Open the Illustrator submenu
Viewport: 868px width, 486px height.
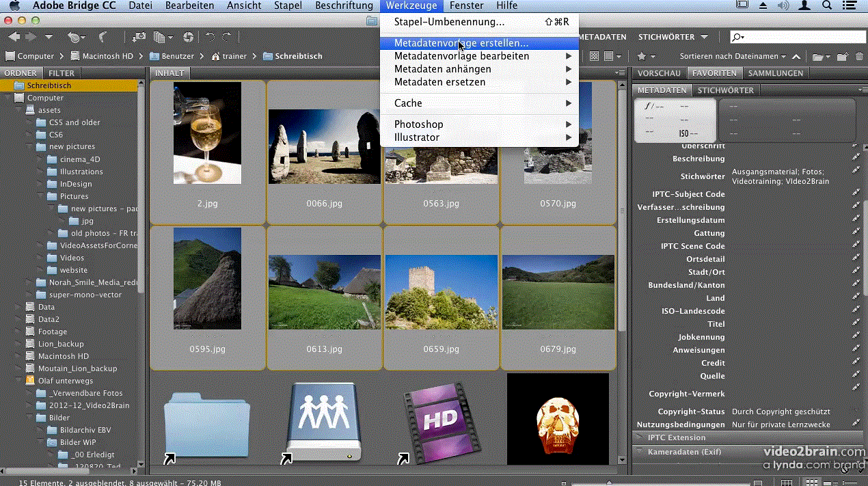[x=479, y=137]
